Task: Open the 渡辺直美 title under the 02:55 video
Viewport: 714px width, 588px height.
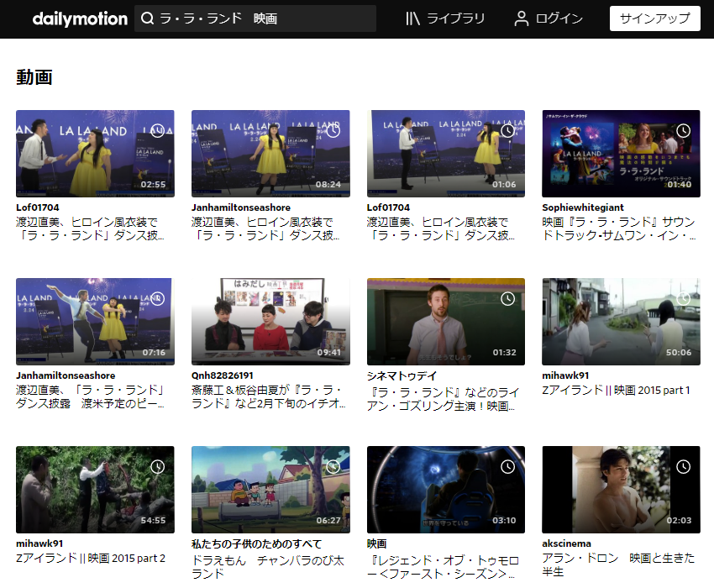Action: [90, 228]
